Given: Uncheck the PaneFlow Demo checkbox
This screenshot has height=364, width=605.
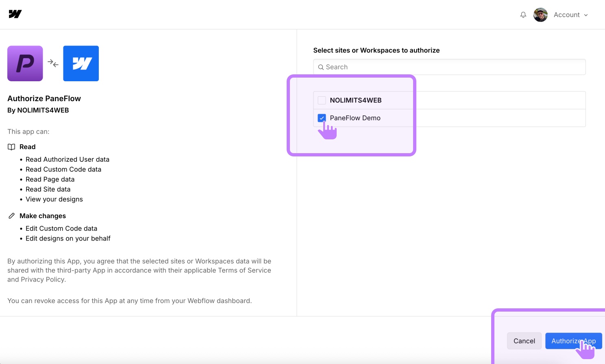Looking at the screenshot, I should (322, 118).
